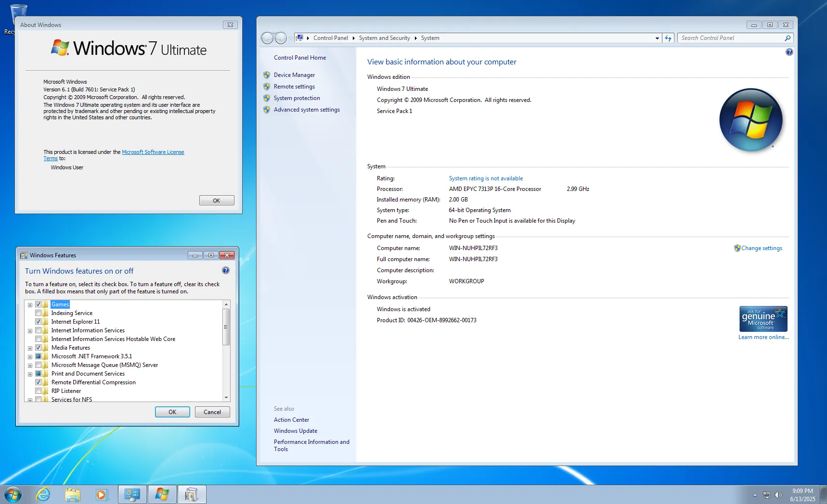Open Microsoft Software License Terms link

coord(153,152)
